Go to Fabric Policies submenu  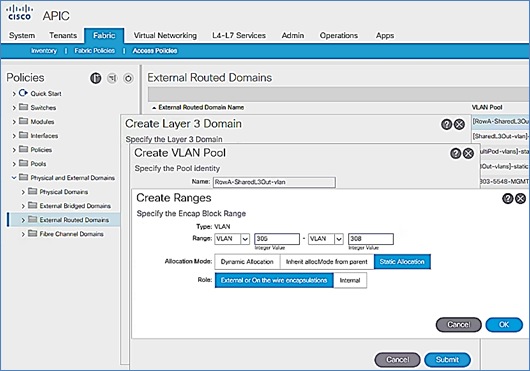pos(95,51)
